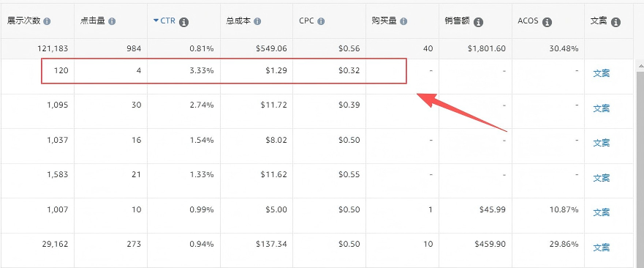This screenshot has height=268, width=644.
Task: Open 文案 link in 10.87% ACOS row
Action: 602,213
